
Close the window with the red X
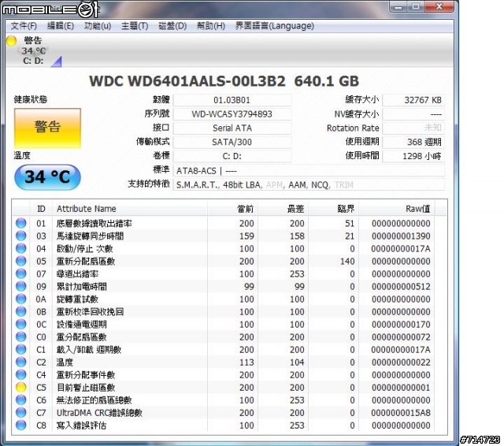[x=439, y=6]
